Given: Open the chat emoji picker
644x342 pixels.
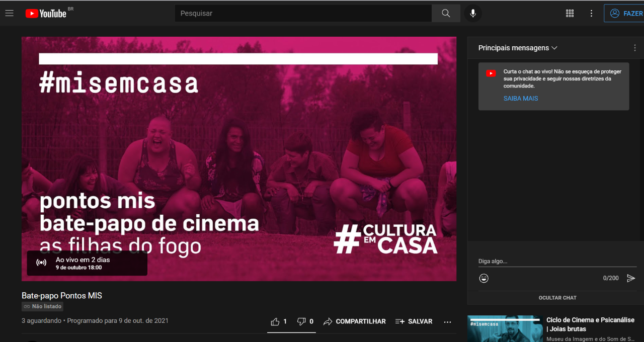Looking at the screenshot, I should [x=484, y=278].
